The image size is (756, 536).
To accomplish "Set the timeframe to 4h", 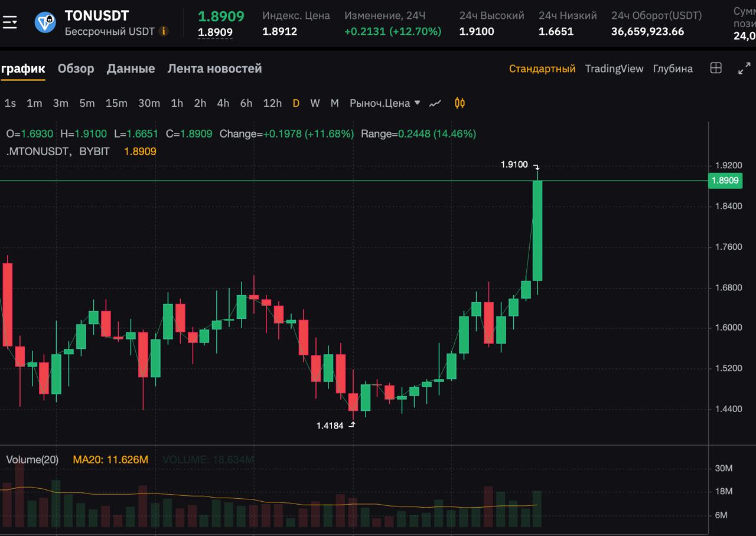I will pyautogui.click(x=223, y=103).
